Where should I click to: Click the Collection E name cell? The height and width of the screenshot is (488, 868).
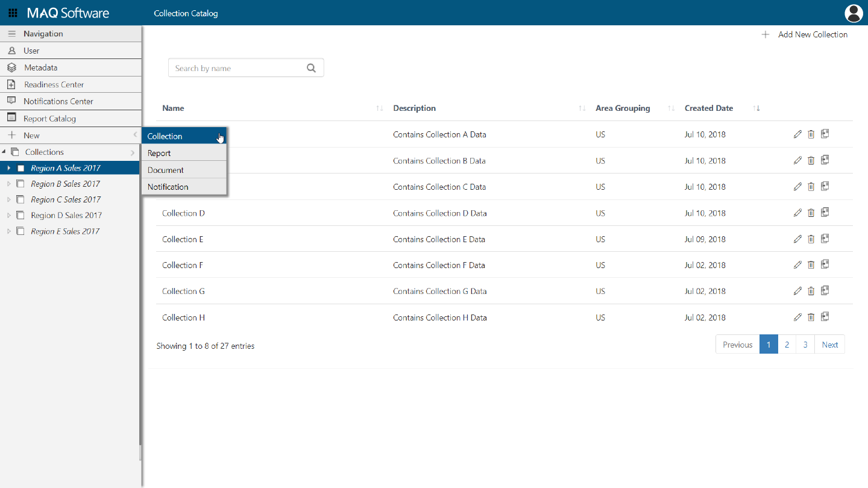tap(183, 239)
